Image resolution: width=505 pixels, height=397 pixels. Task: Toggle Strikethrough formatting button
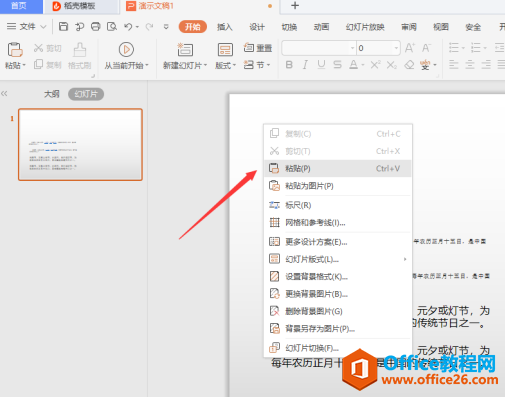coord(337,64)
